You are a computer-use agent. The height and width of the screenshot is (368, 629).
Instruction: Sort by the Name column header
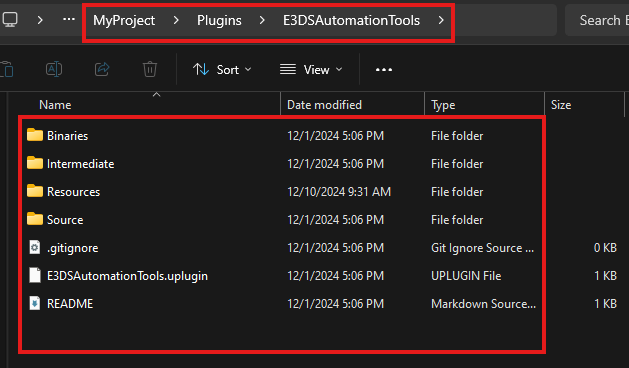click(x=55, y=105)
